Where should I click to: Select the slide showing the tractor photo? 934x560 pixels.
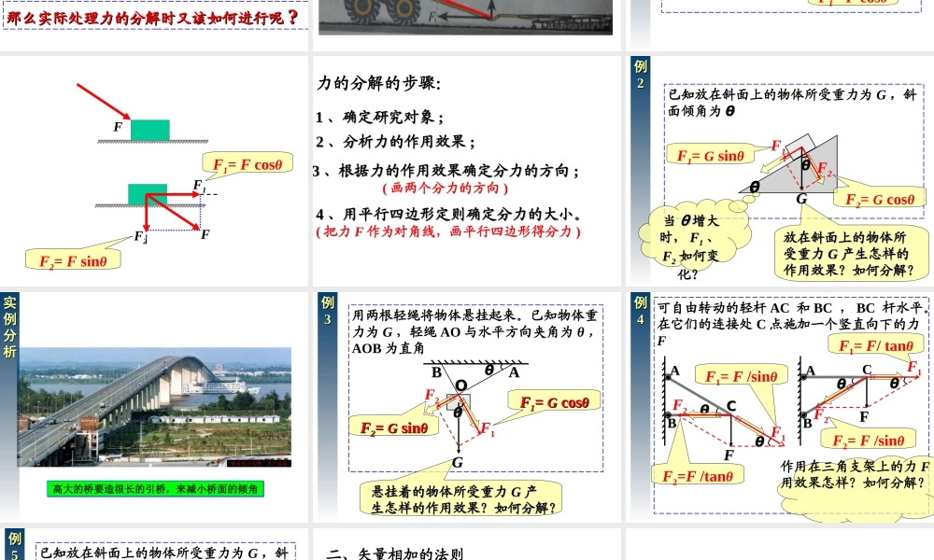pyautogui.click(x=466, y=24)
